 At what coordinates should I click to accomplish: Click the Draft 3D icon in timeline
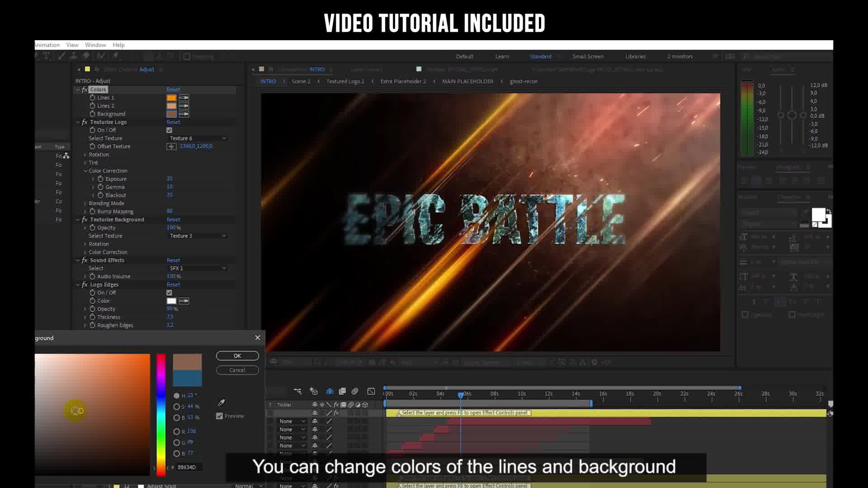coord(314,391)
